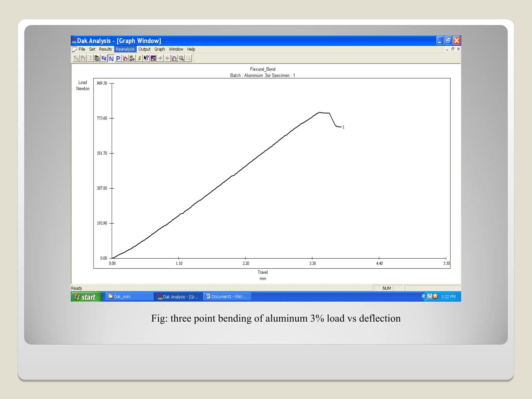
Task: Minimize the Dak Analysis window
Action: (440, 41)
